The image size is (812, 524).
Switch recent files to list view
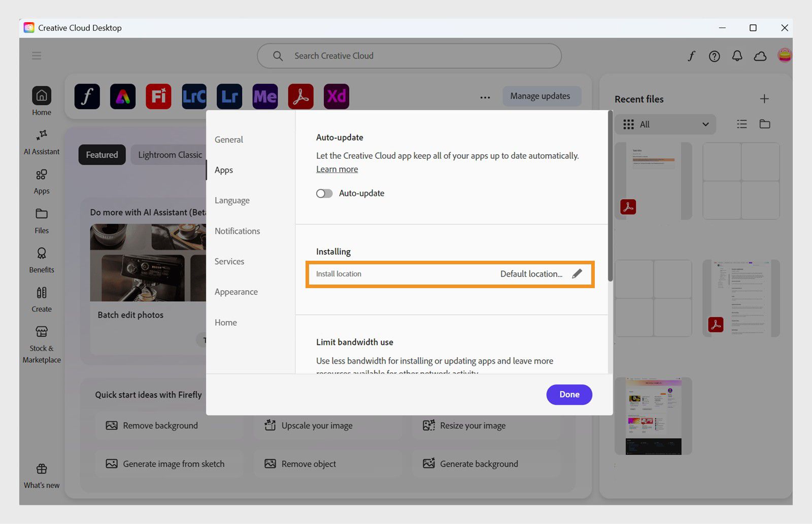742,124
